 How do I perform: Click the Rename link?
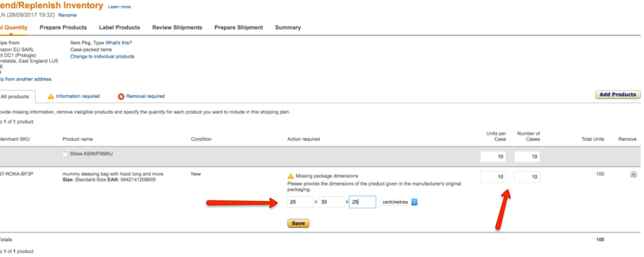point(67,14)
